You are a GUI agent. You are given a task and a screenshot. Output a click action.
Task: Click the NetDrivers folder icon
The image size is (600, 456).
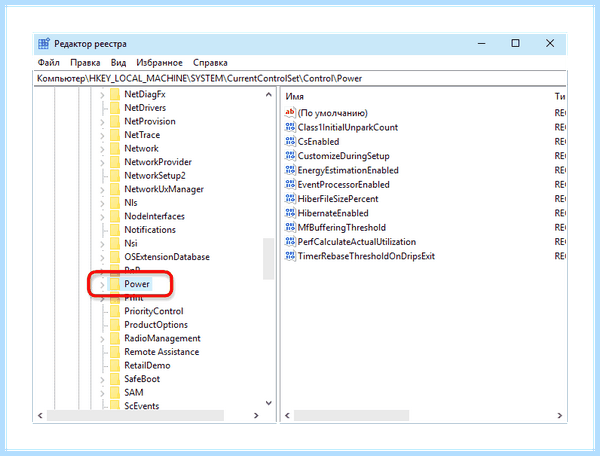115,108
